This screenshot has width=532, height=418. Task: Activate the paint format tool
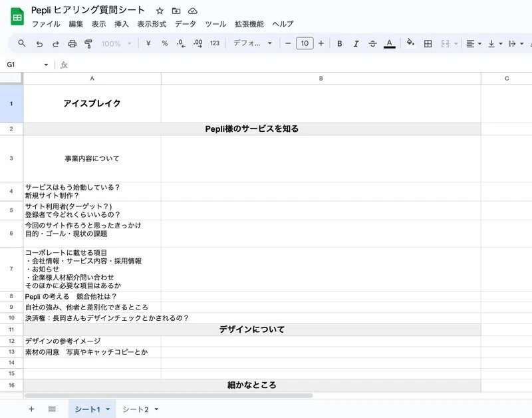88,43
